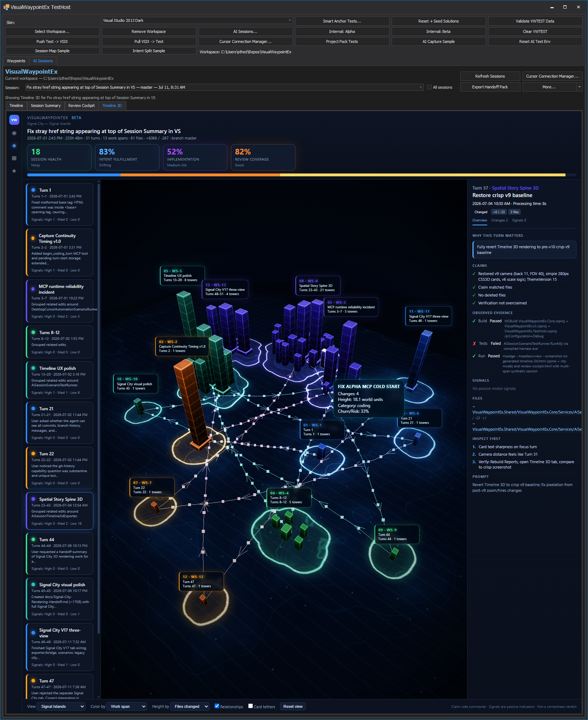
Task: Switch to the AI Sessions tab
Action: (x=43, y=61)
